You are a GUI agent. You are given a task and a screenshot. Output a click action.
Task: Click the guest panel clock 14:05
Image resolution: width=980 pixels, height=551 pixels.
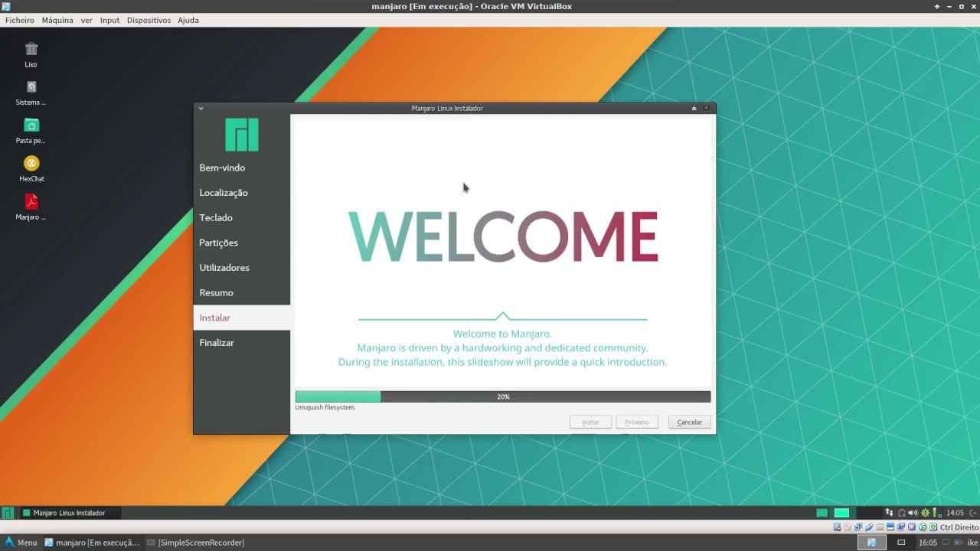[x=955, y=513]
